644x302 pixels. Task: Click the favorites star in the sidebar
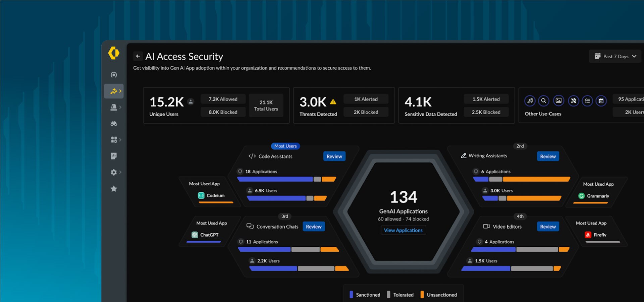114,189
